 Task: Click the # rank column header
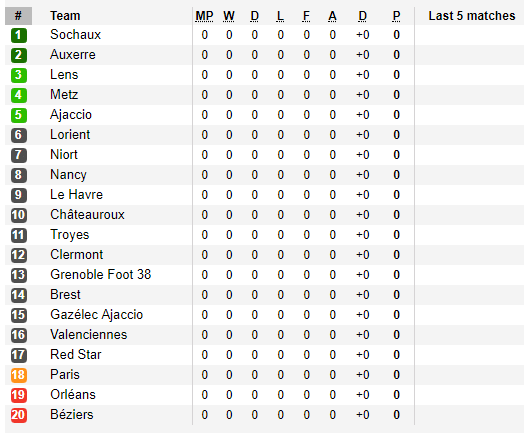[18, 16]
